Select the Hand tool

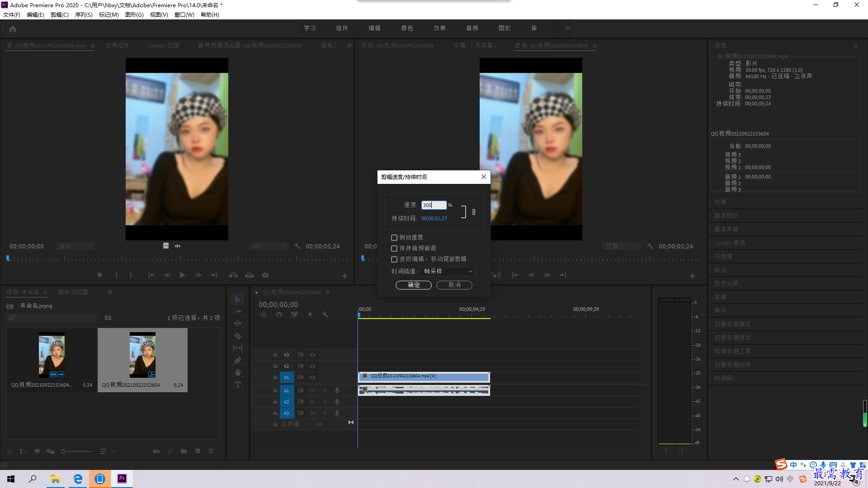coord(238,372)
